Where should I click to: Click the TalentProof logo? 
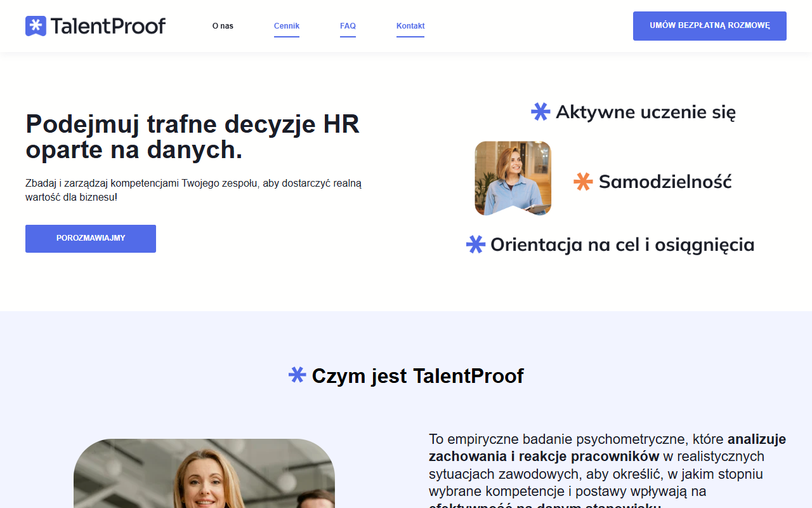point(95,25)
